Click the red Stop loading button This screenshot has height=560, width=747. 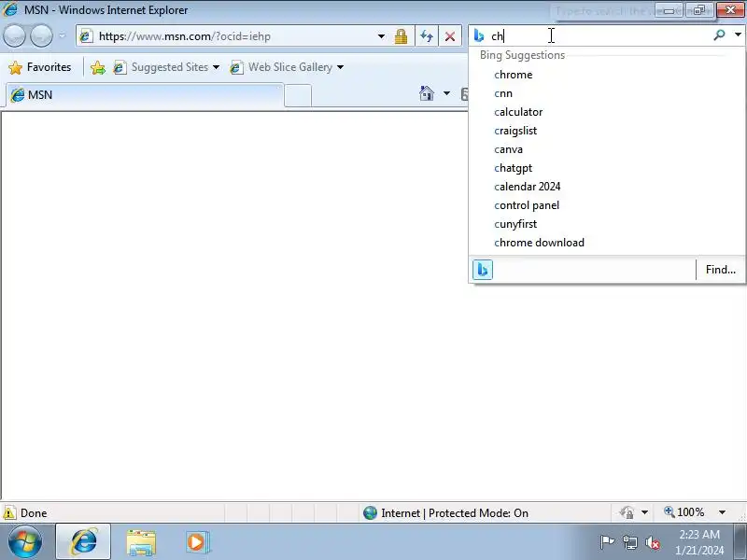pos(450,36)
